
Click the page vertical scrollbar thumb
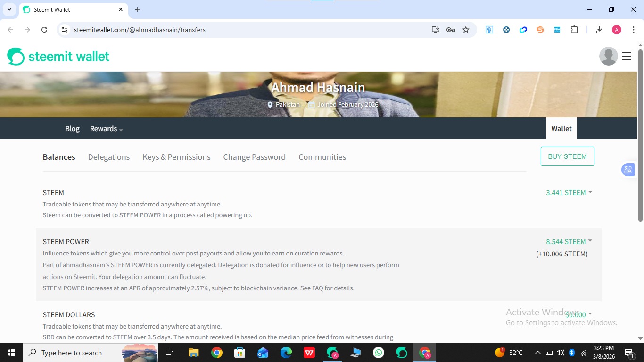(x=640, y=134)
